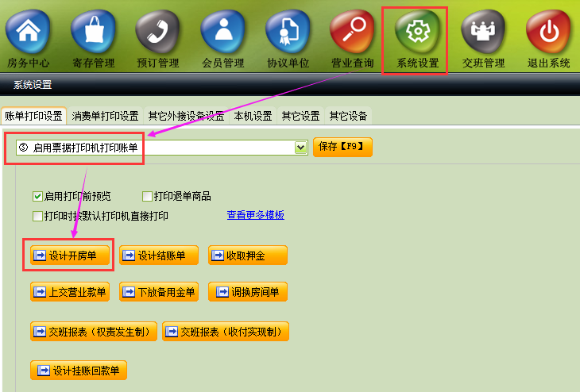Open the 房务中心 home icon
580x392 pixels.
point(28,32)
